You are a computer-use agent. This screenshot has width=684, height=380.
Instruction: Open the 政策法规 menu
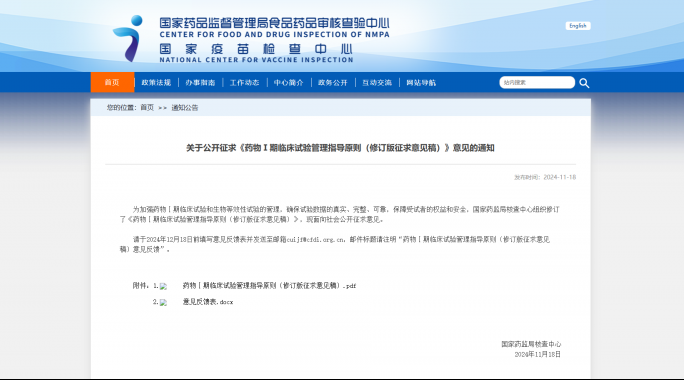pyautogui.click(x=156, y=82)
